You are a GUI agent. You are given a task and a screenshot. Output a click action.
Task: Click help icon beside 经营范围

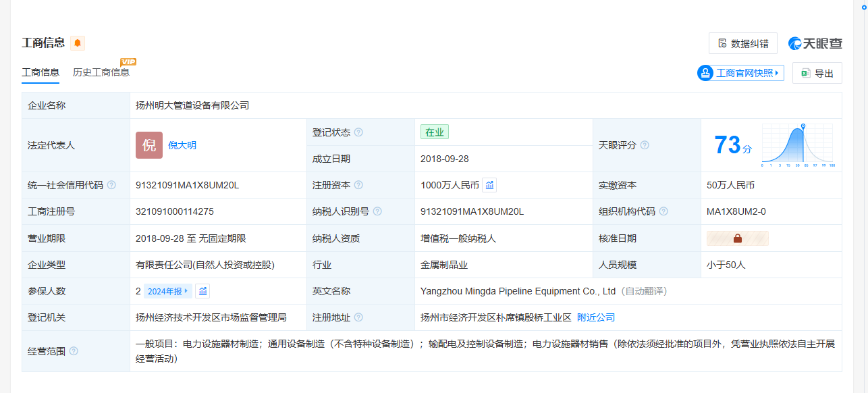(x=74, y=351)
